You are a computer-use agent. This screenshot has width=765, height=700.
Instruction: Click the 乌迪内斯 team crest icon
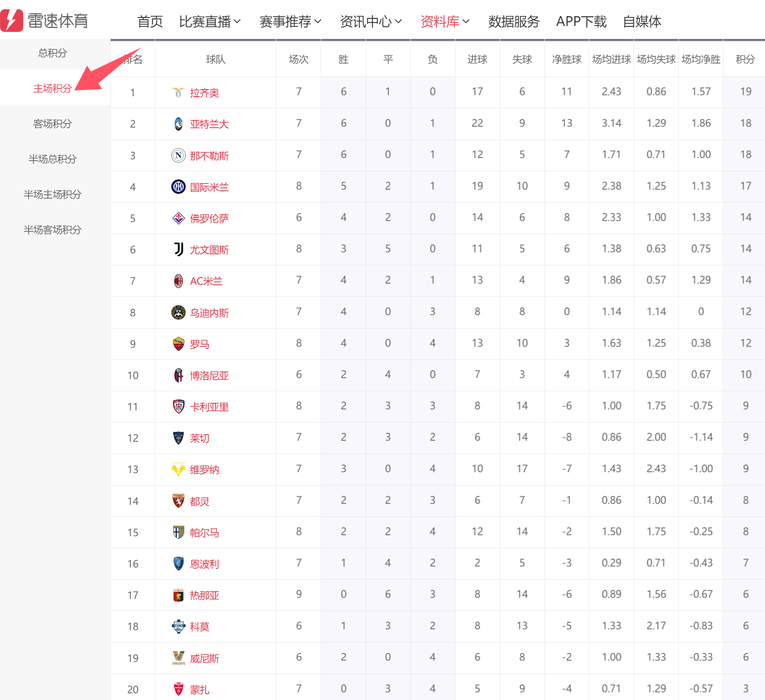(x=178, y=312)
